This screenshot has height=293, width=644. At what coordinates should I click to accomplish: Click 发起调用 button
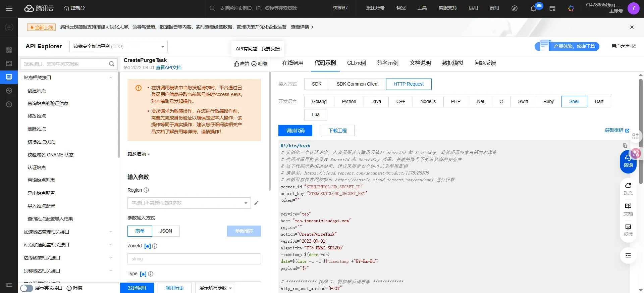pos(137,288)
